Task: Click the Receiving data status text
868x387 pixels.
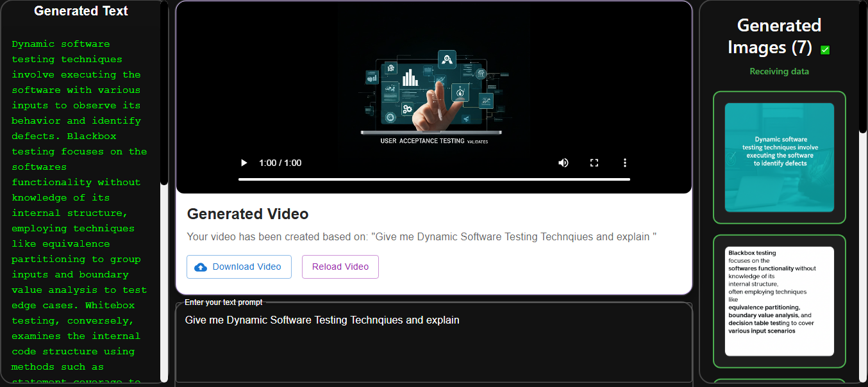Action: click(x=779, y=72)
